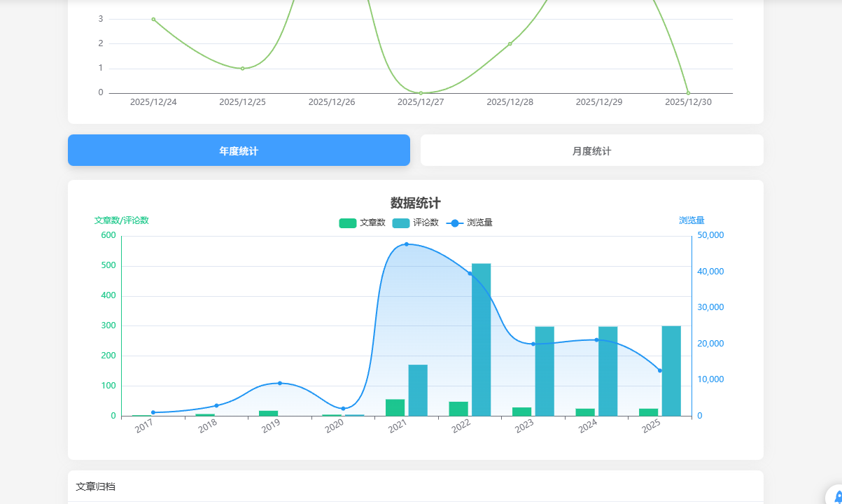Click the teal 评论数 legend swatch icon

pos(400,223)
